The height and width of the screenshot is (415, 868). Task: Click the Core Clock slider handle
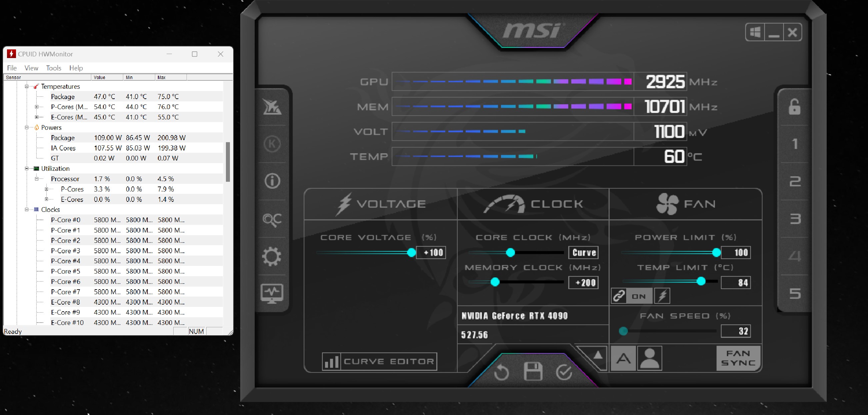[510, 253]
